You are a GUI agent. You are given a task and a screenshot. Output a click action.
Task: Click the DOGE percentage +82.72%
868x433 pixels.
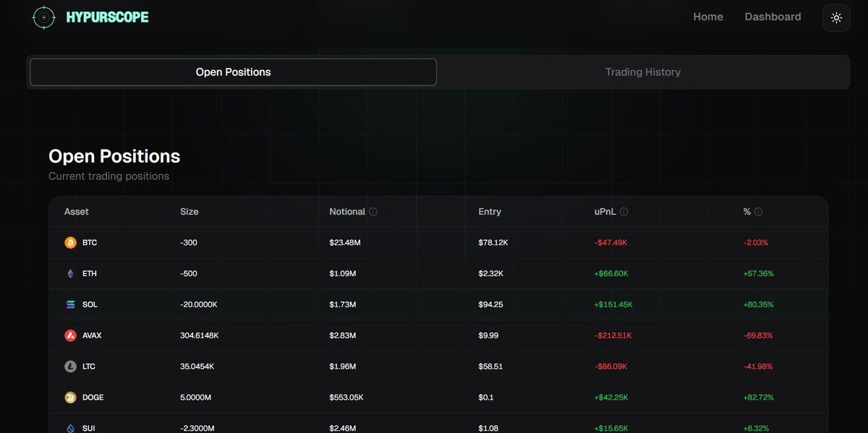point(758,398)
